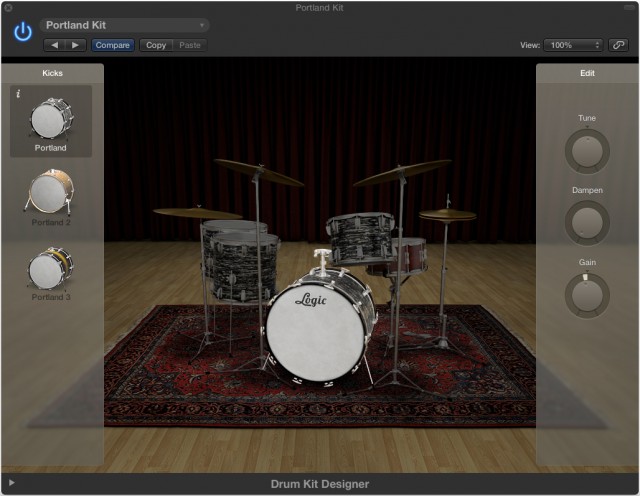This screenshot has height=496, width=640.
Task: Click the left crash cymbal on the stand
Action: click(x=257, y=172)
